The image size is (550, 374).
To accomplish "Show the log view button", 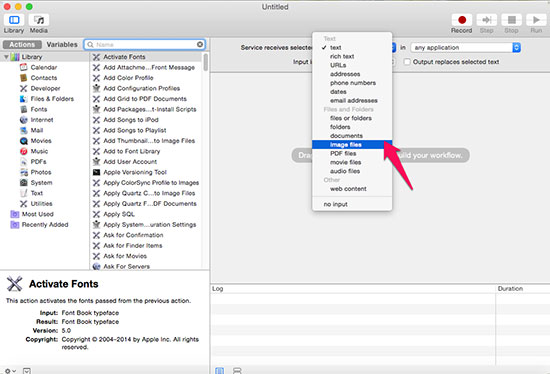I will 220,370.
